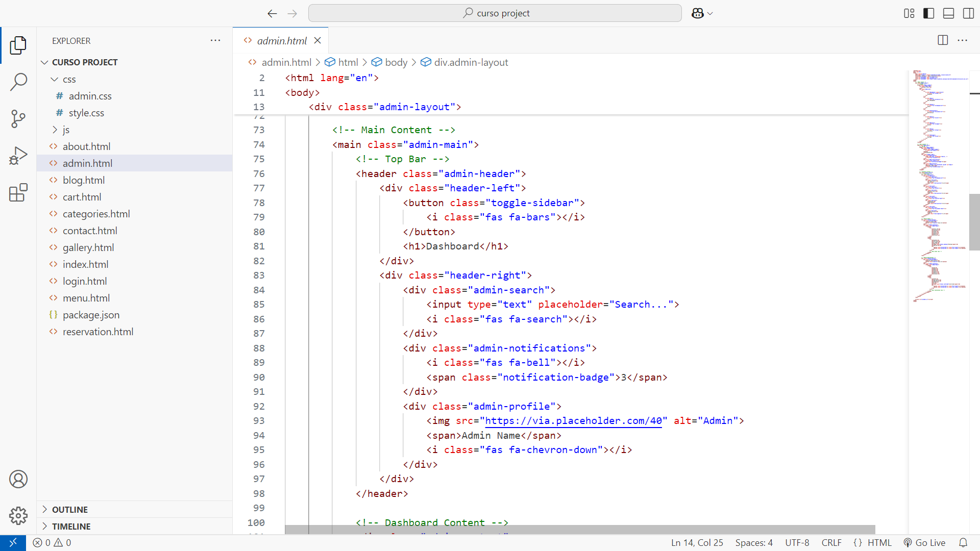This screenshot has height=551, width=980.
Task: Close the admin.html tab
Action: (x=317, y=40)
